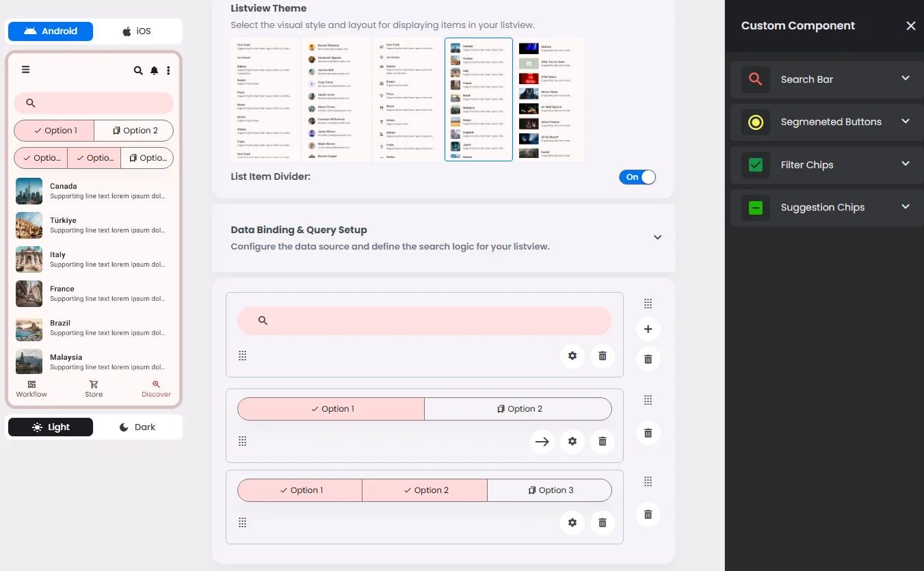This screenshot has height=571, width=924.
Task: Select Option 3 in three-option segmented control
Action: (x=549, y=490)
